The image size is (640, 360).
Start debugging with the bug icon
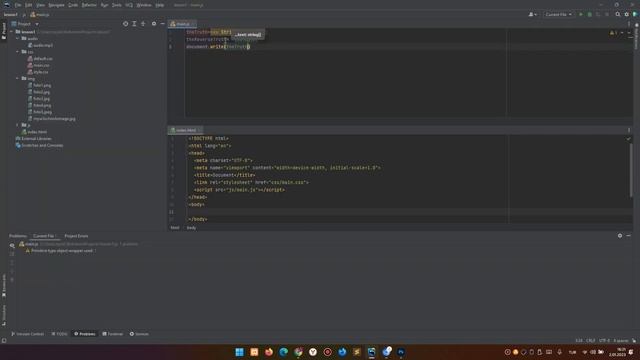(589, 14)
